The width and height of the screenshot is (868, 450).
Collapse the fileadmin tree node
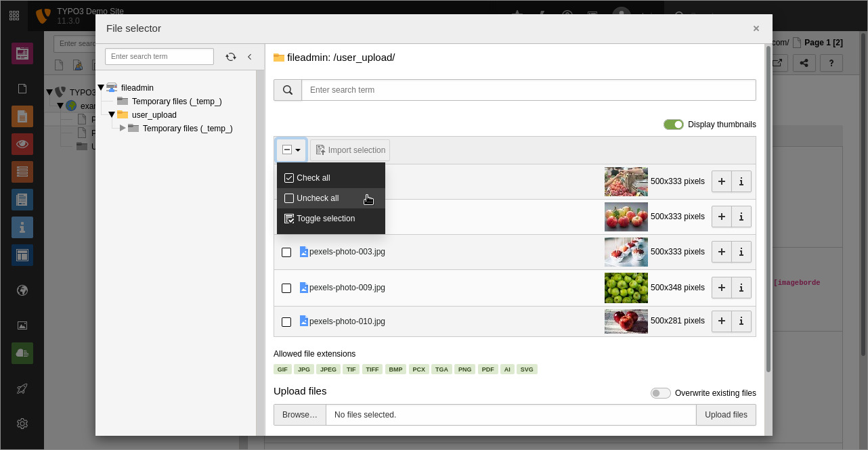[x=101, y=88]
